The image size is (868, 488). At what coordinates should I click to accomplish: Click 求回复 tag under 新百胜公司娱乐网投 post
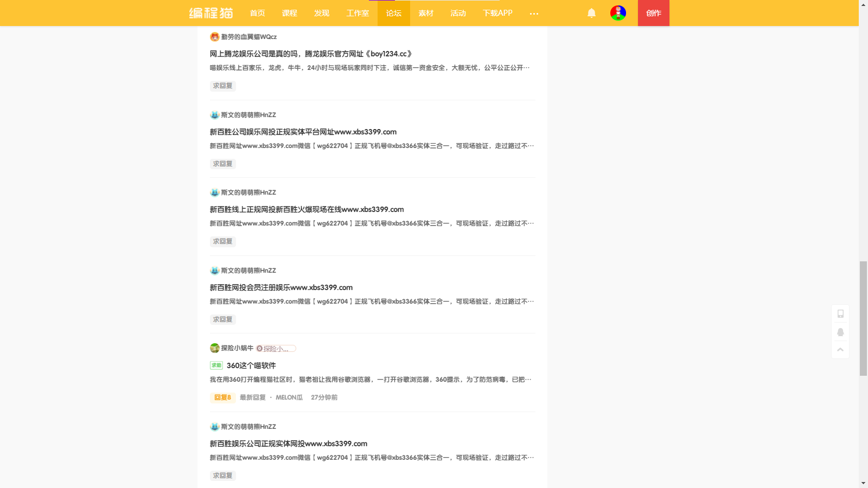point(223,164)
